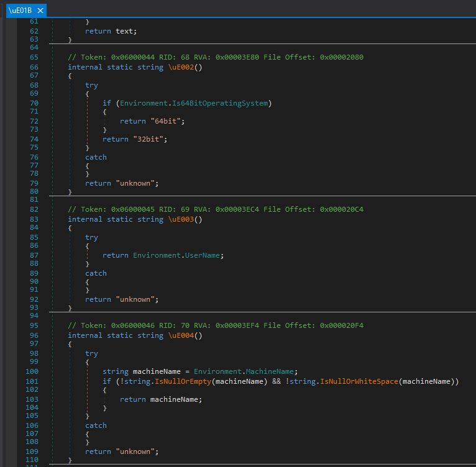476x467 pixels.
Task: Click "unknown" string on line 109
Action: coord(135,451)
